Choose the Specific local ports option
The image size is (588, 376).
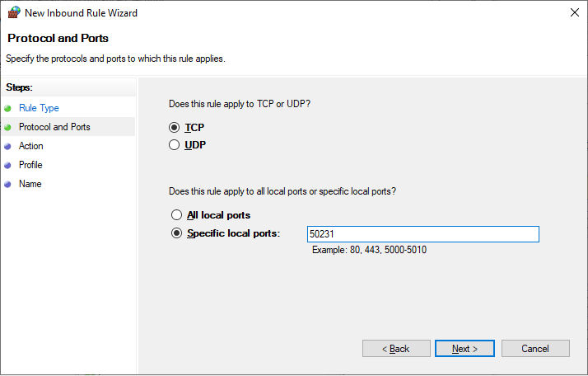175,233
